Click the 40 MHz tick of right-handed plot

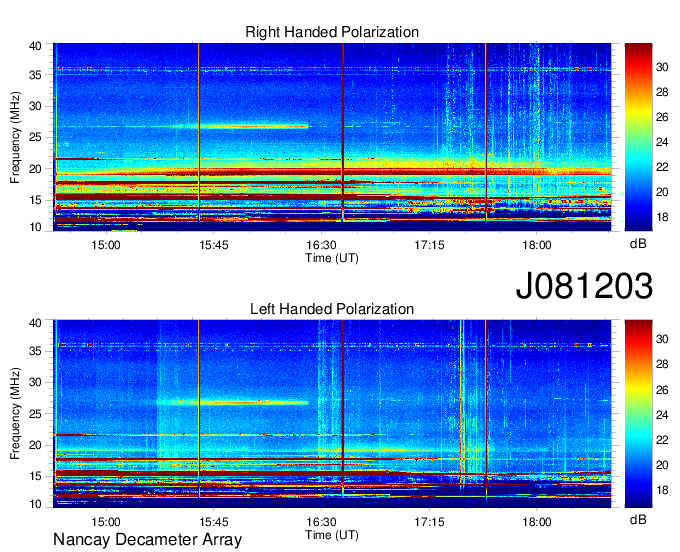click(x=35, y=46)
